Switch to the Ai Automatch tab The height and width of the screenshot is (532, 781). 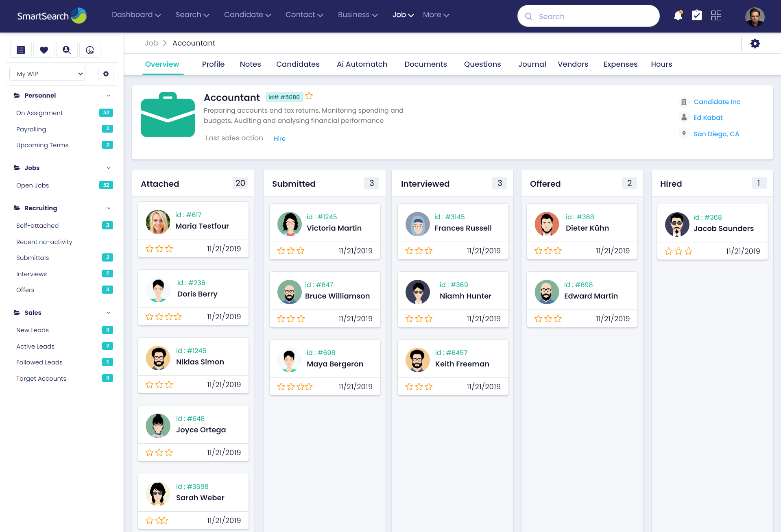362,64
